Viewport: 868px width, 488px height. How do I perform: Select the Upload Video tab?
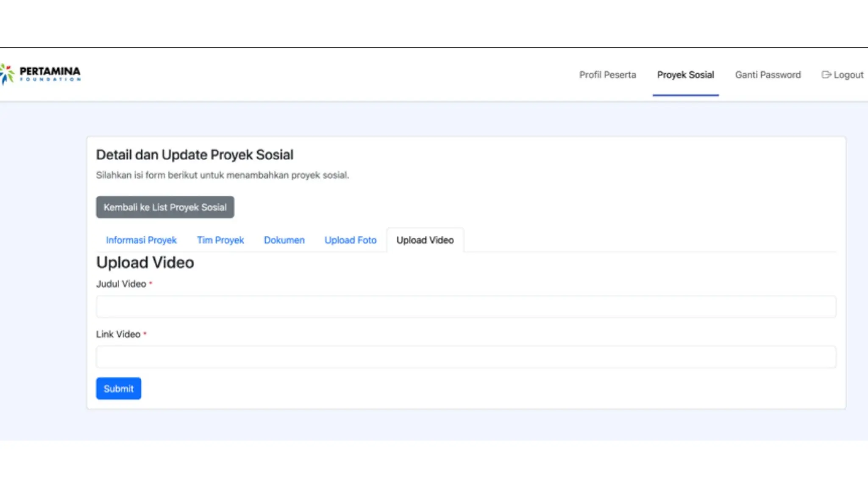tap(425, 240)
